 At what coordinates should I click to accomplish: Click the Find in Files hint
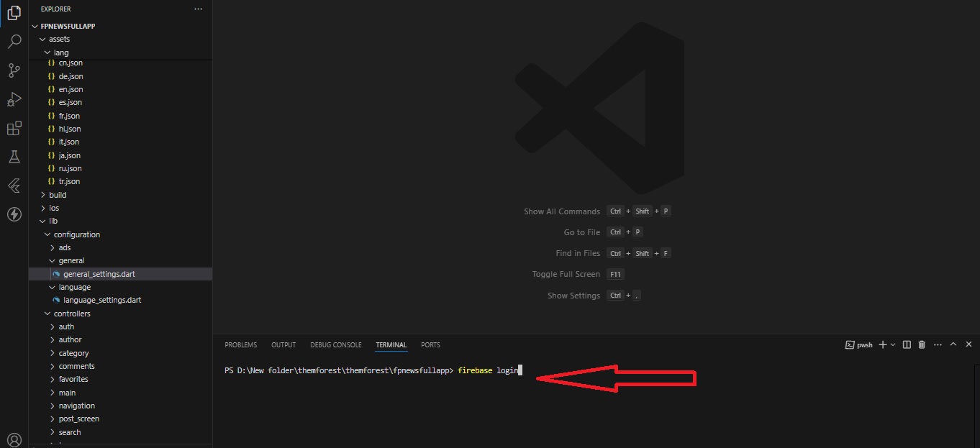pyautogui.click(x=578, y=253)
